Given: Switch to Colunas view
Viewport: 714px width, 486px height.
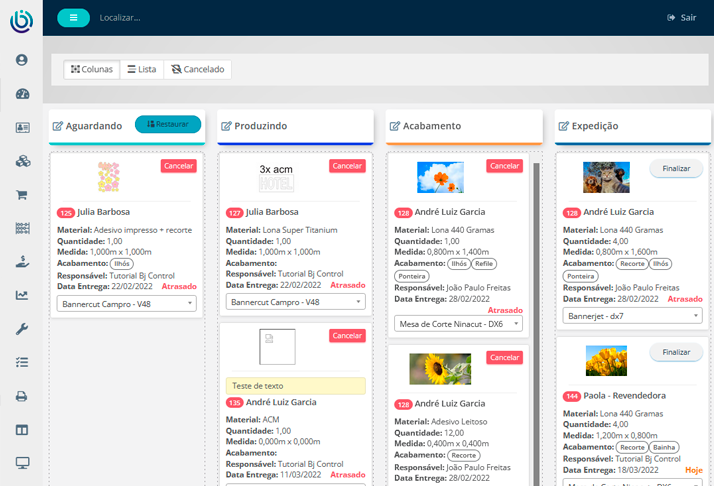Looking at the screenshot, I should (x=92, y=70).
